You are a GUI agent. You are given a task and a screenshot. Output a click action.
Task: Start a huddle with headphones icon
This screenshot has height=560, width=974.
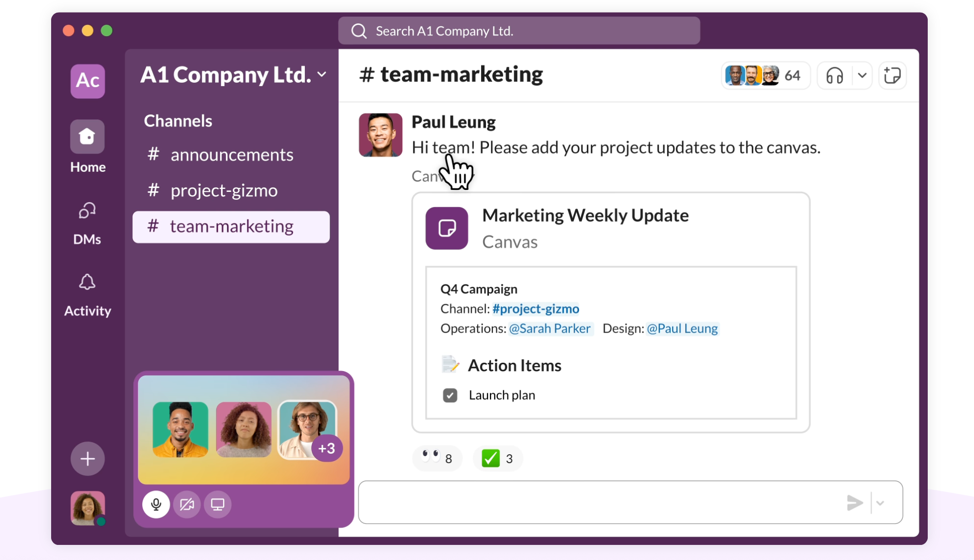tap(834, 75)
